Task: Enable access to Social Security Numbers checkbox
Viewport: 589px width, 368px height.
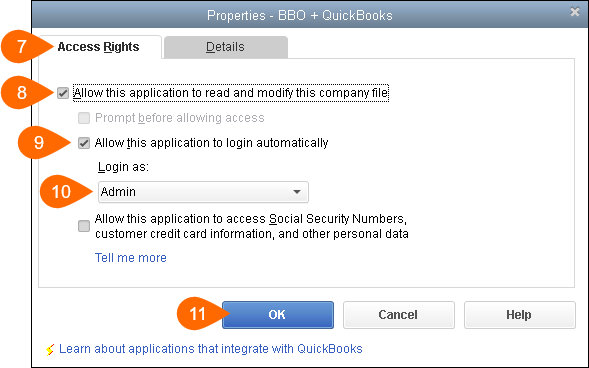Action: [84, 226]
